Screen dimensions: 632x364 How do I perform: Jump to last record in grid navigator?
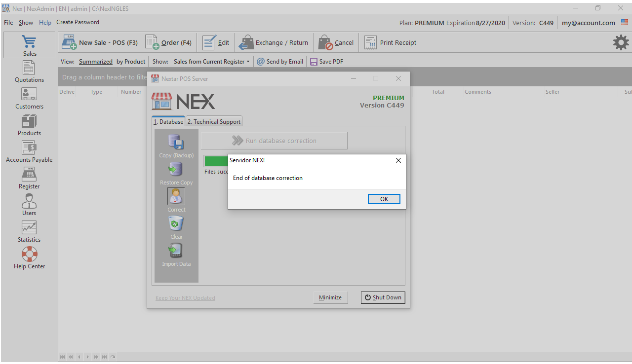(104, 357)
